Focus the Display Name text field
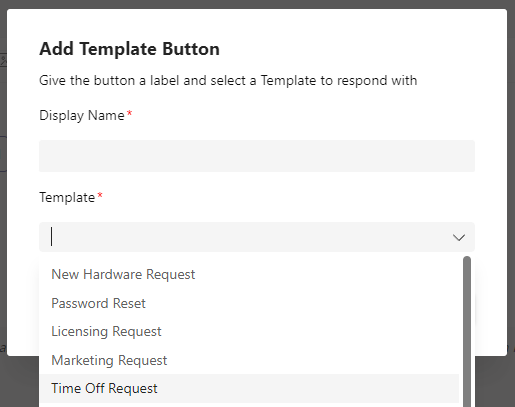The width and height of the screenshot is (515, 407). click(x=257, y=156)
